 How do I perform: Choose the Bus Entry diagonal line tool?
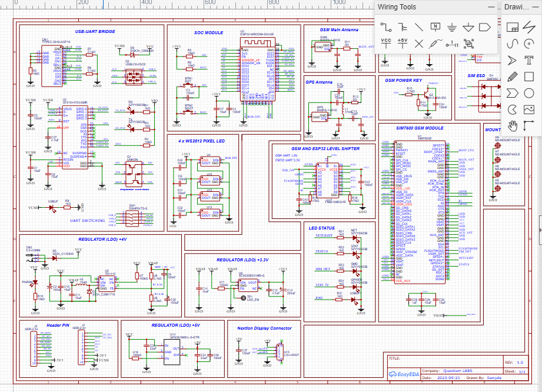point(418,27)
